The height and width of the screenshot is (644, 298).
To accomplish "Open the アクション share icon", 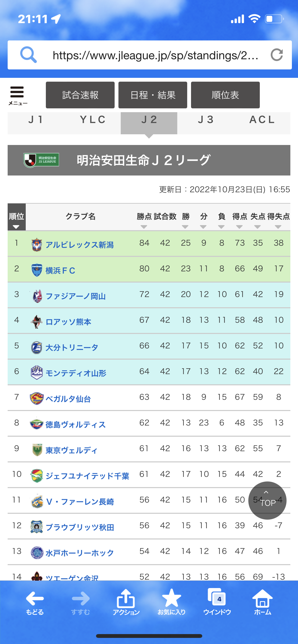I will click(x=126, y=602).
